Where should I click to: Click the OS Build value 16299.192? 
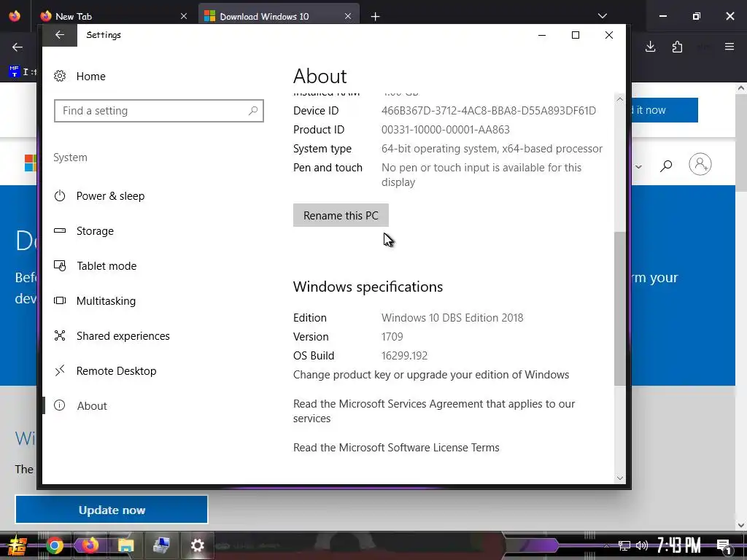pyautogui.click(x=404, y=356)
